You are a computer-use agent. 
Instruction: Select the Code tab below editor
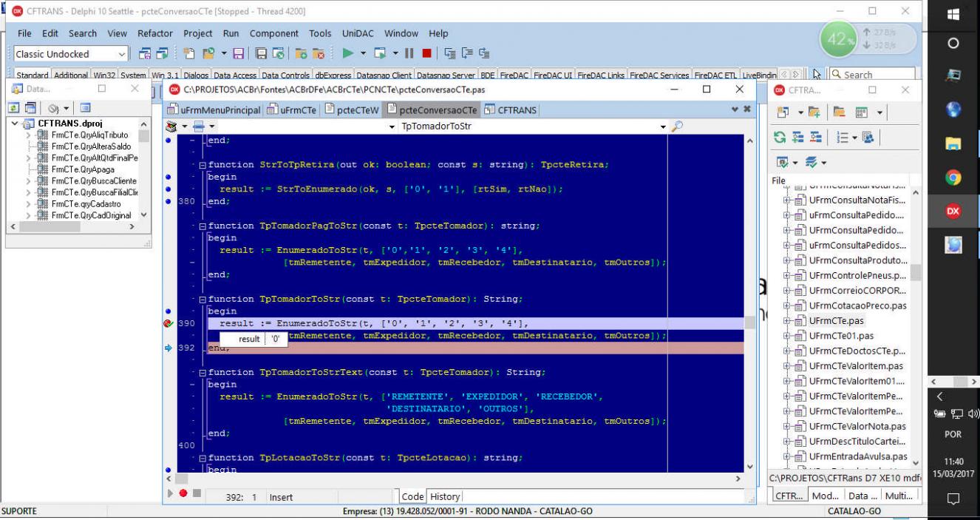tap(413, 496)
